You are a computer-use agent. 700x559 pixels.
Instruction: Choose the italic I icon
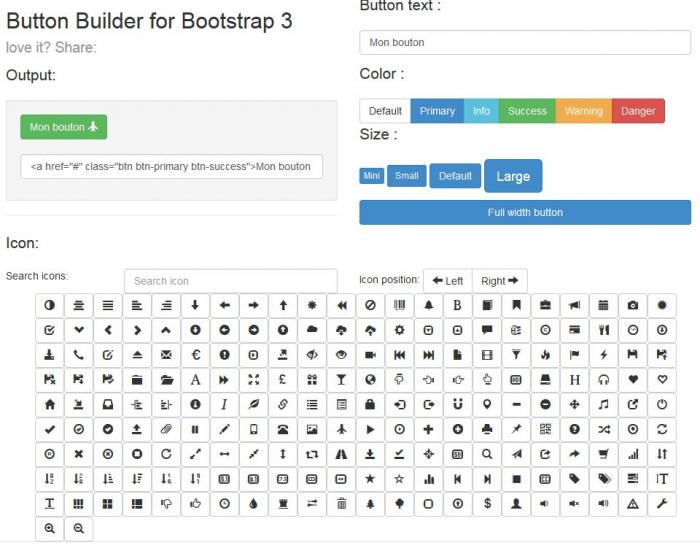coord(224,405)
